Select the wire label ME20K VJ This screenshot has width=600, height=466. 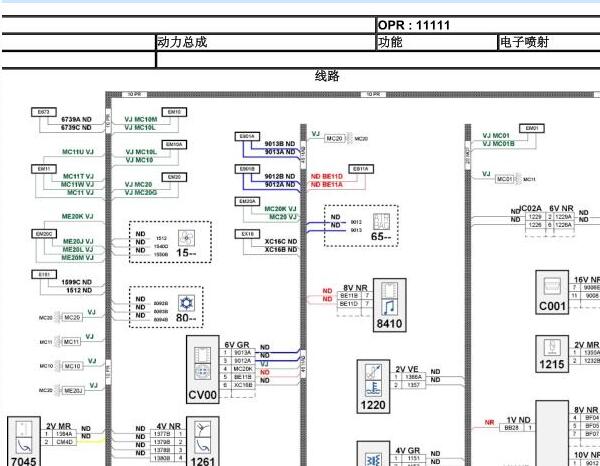78,217
